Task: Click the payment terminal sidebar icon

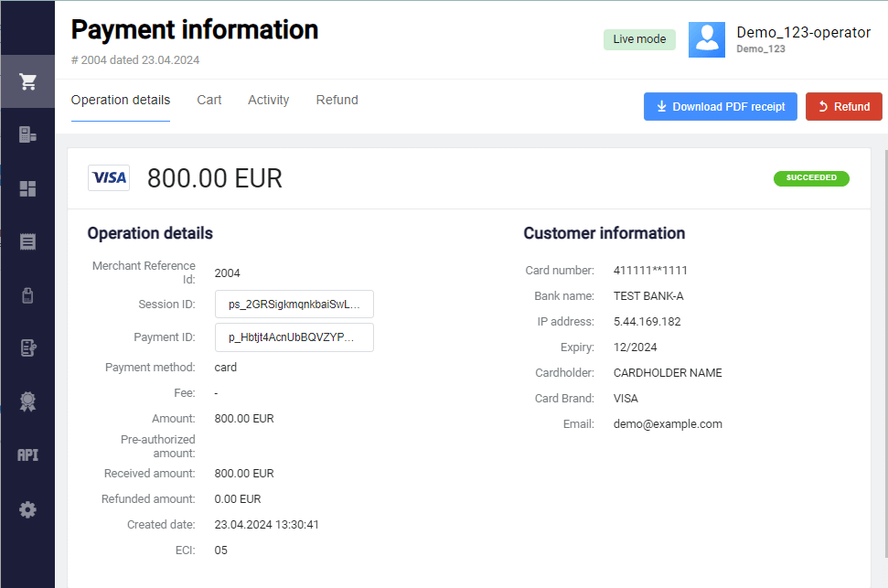Action: coord(27,135)
